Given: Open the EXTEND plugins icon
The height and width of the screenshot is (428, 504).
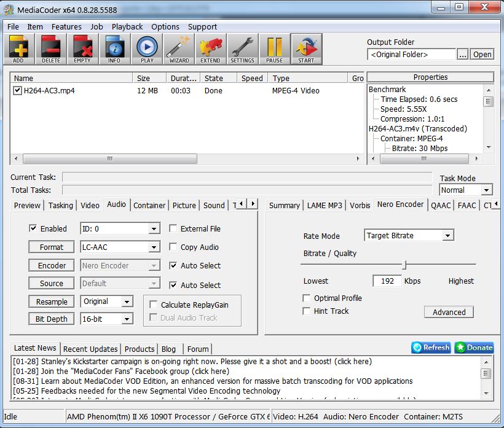Looking at the screenshot, I should pyautogui.click(x=211, y=49).
